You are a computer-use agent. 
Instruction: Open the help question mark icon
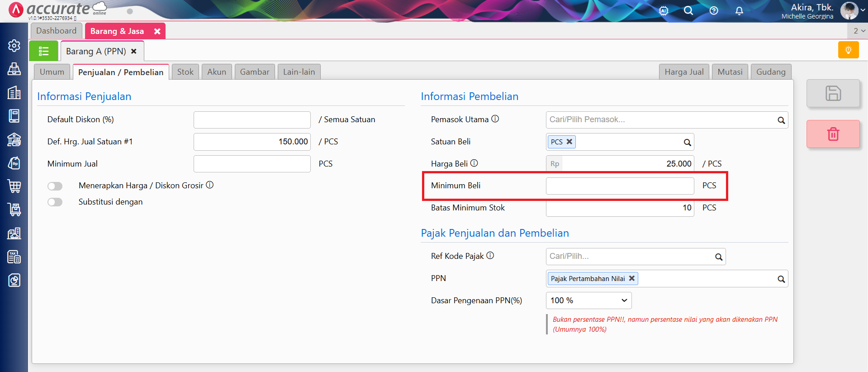coord(714,11)
